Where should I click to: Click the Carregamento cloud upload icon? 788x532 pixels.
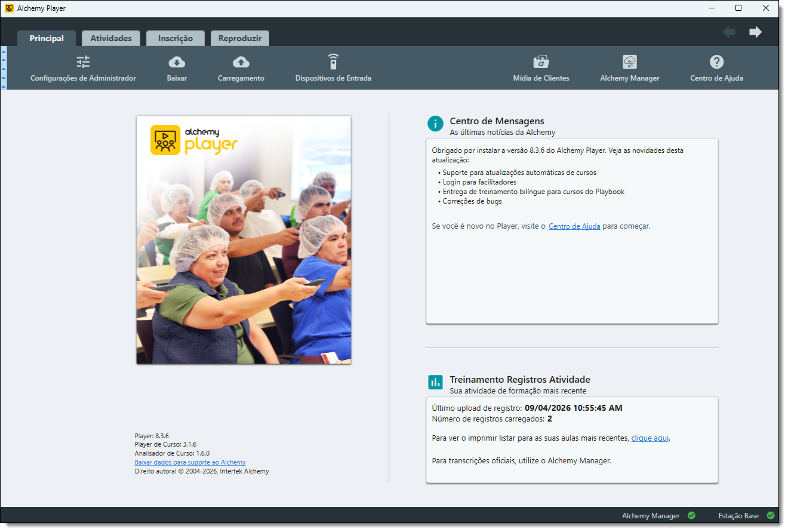(x=241, y=62)
